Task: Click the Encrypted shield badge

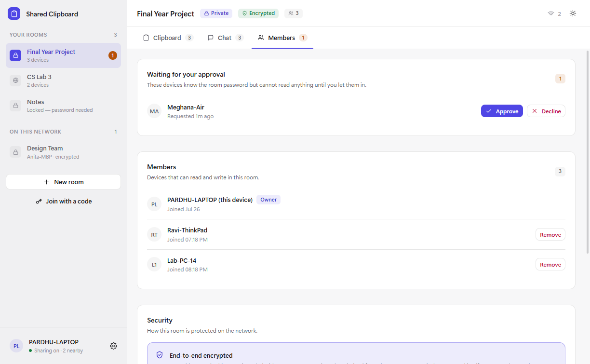Action: pos(258,13)
